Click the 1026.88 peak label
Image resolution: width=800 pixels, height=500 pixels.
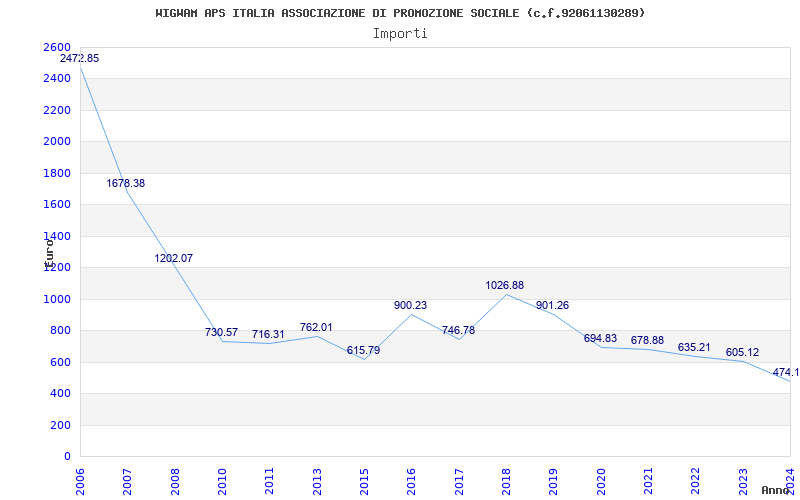(x=505, y=286)
